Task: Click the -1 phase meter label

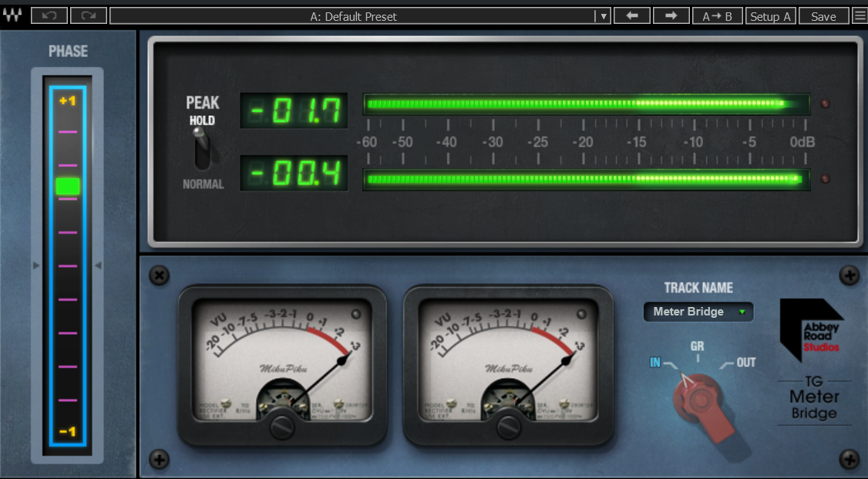Action: tap(68, 431)
